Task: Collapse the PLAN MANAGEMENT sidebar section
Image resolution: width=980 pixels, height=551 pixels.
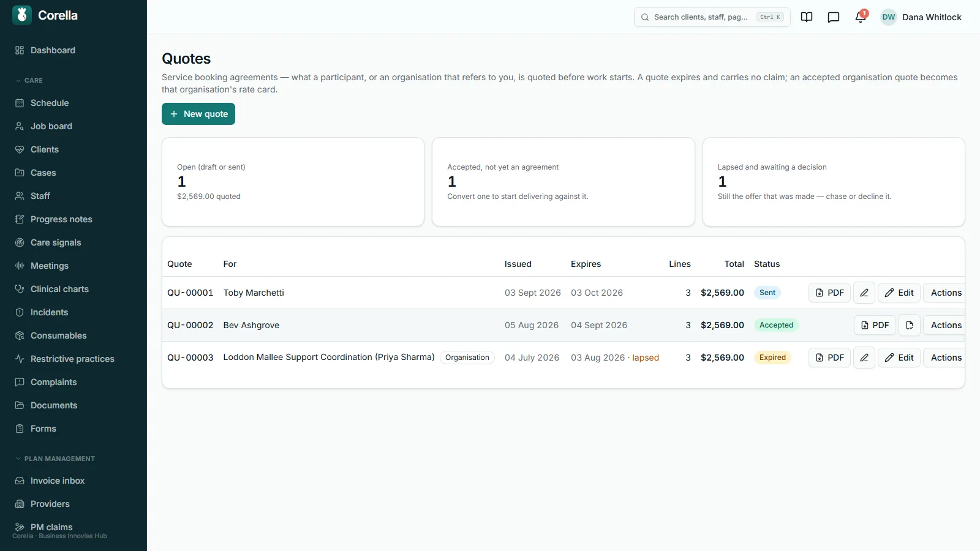Action: click(55, 459)
